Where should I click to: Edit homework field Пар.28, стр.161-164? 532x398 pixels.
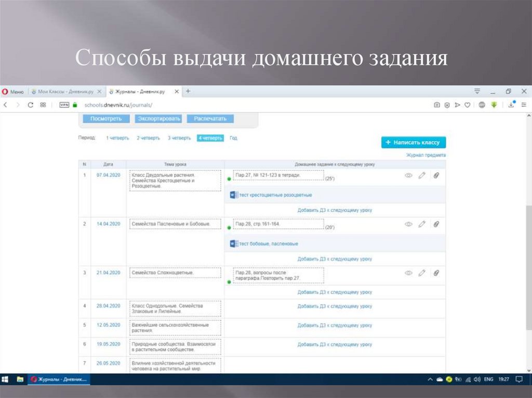click(278, 224)
